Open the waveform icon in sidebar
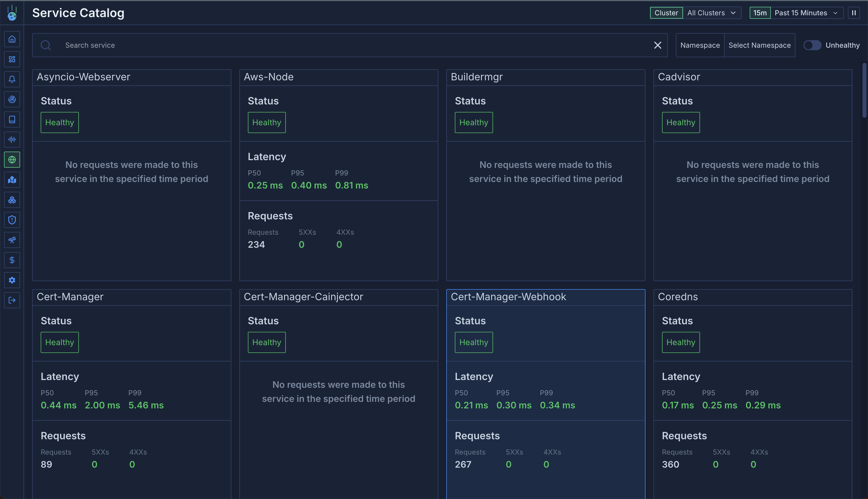Screen dimensions: 868x499 click(x=12, y=140)
